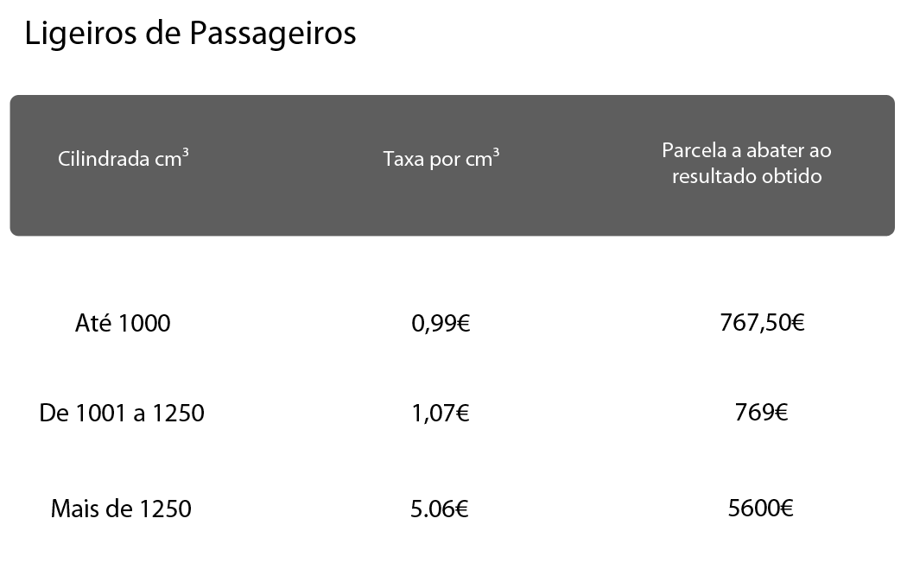The image size is (907, 588).
Task: Click the superscript 3 in Taxa header
Action: 497,153
